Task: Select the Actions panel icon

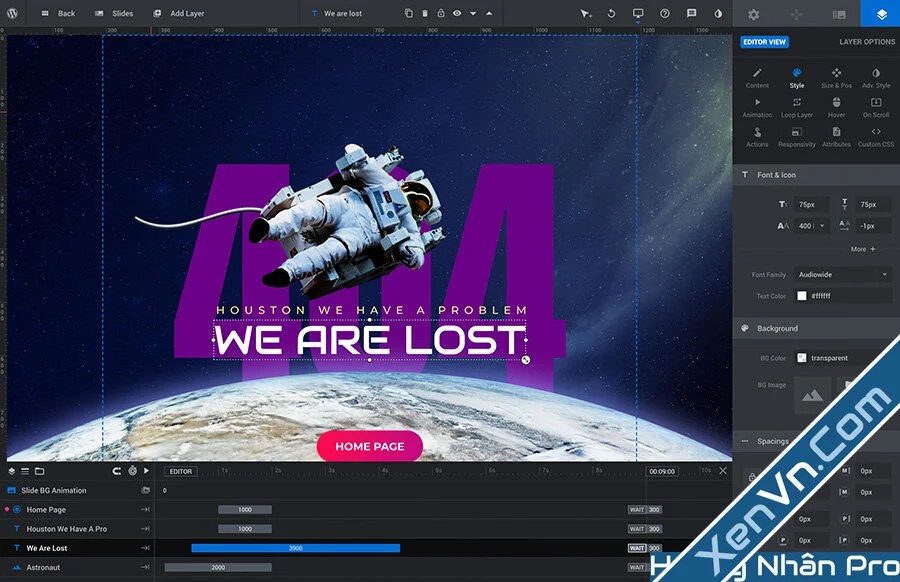Action: pyautogui.click(x=757, y=138)
